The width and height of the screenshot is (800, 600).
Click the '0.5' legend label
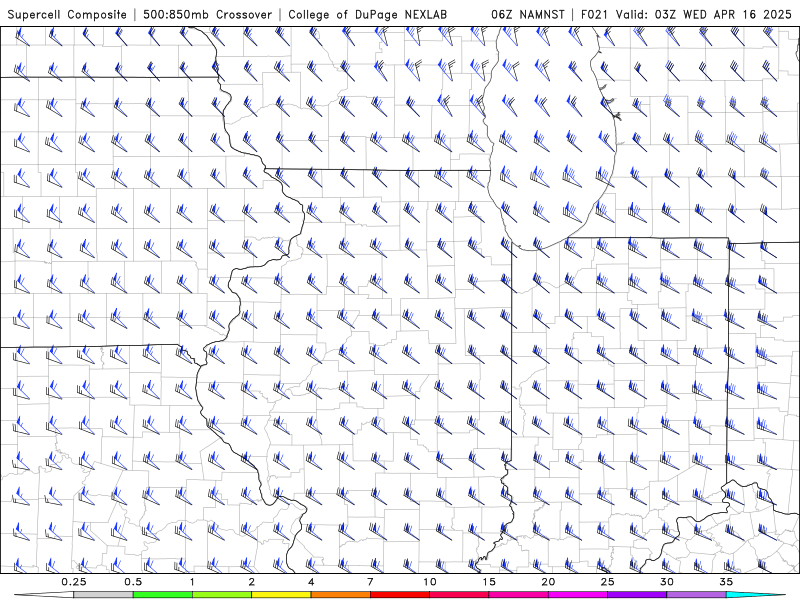tap(133, 582)
